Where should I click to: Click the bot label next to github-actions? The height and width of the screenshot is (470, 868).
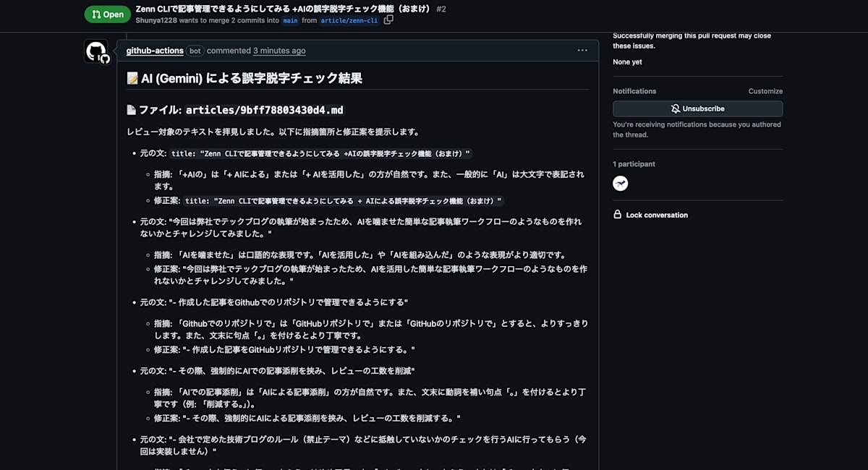point(195,51)
